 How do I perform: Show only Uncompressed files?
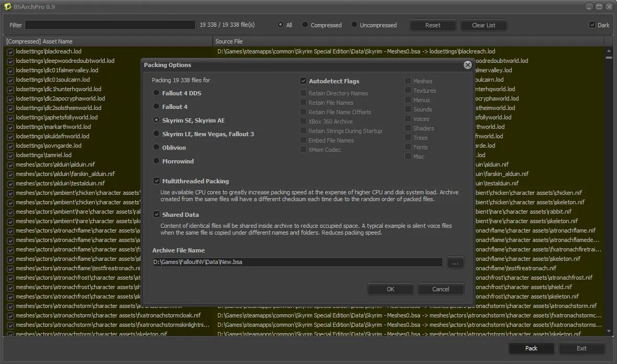point(355,25)
